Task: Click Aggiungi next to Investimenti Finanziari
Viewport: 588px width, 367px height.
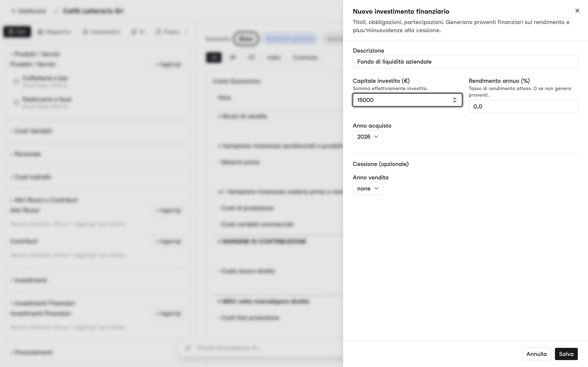Action: click(169, 314)
